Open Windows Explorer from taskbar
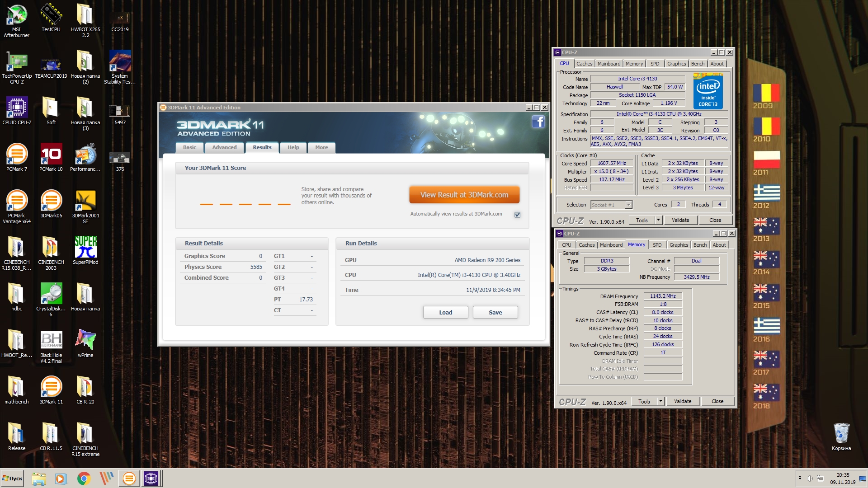This screenshot has width=868, height=488. [39, 478]
